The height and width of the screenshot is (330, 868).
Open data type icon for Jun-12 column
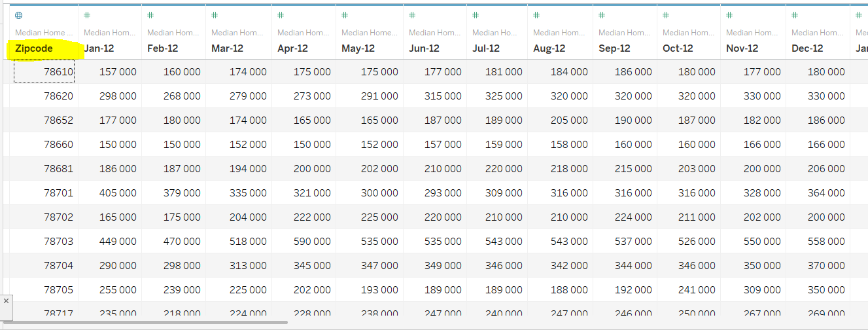coord(412,15)
